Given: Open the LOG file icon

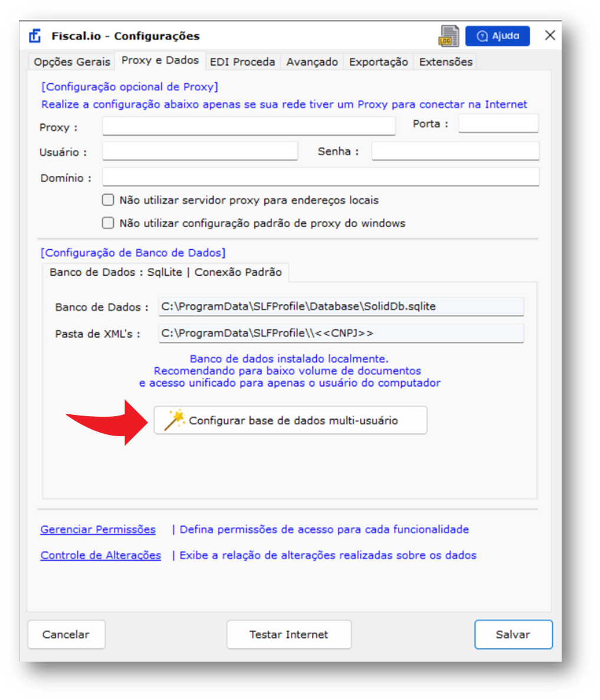Looking at the screenshot, I should click(x=448, y=36).
